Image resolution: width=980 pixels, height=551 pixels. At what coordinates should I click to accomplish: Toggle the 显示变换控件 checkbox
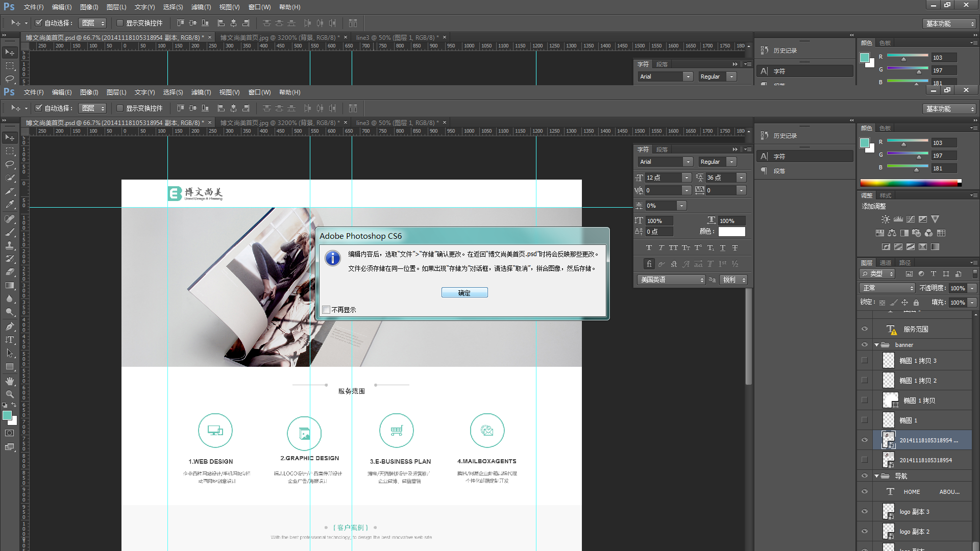(x=120, y=108)
